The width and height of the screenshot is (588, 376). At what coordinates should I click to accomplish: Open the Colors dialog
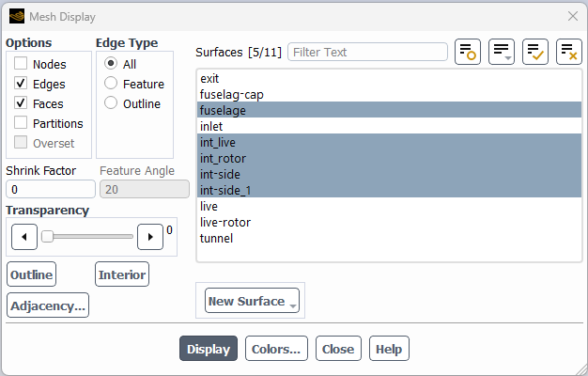coord(277,349)
